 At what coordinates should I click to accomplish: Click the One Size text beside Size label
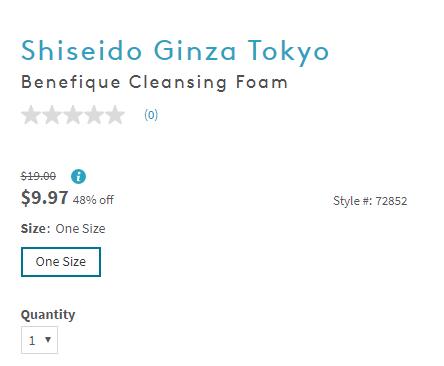(80, 229)
